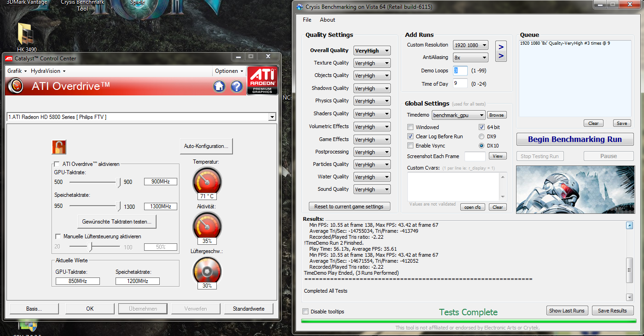Click the View button for screenshots
The image size is (644, 336).
498,156
